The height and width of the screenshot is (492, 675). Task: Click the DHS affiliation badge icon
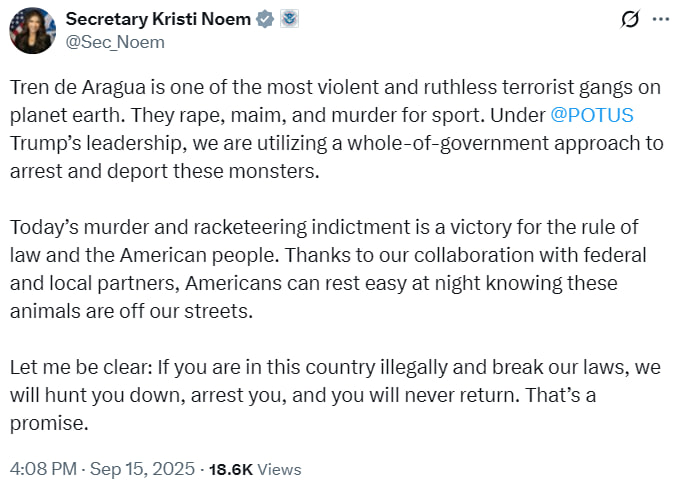pyautogui.click(x=289, y=19)
